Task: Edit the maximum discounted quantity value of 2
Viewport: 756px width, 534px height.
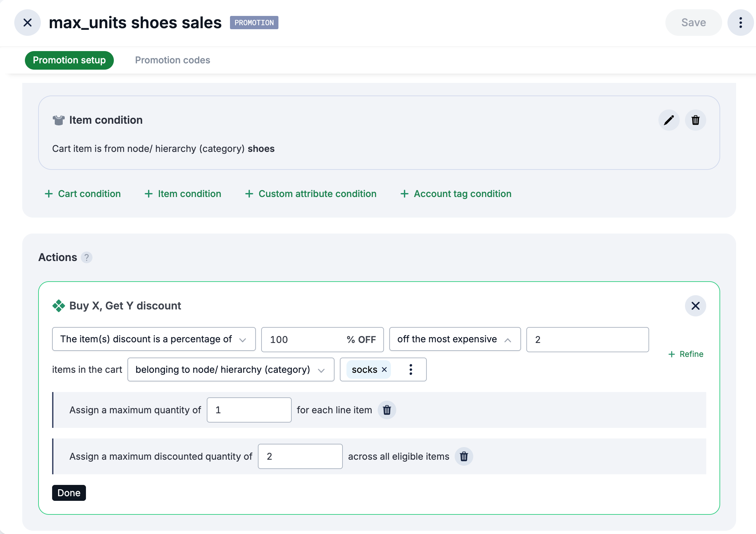Action: [300, 456]
